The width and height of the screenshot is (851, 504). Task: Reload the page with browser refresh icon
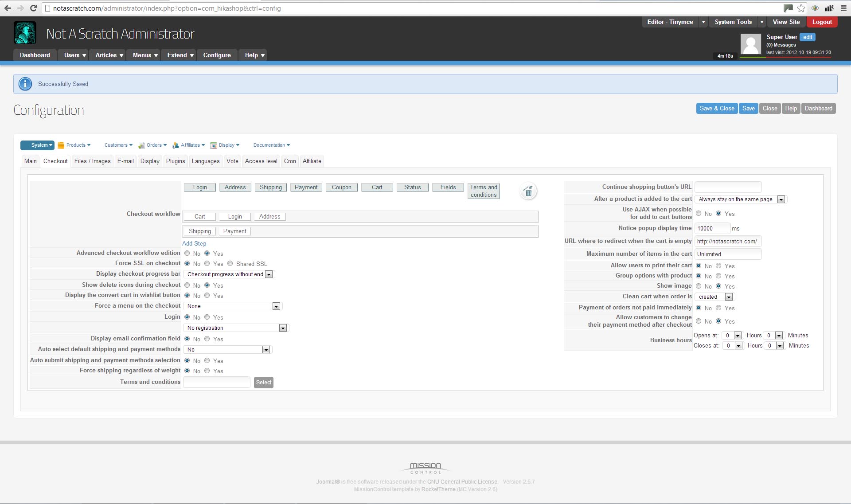coord(33,8)
